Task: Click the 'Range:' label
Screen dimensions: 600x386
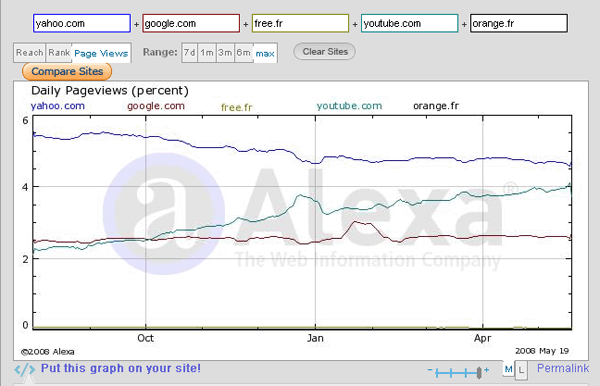Action: click(160, 52)
